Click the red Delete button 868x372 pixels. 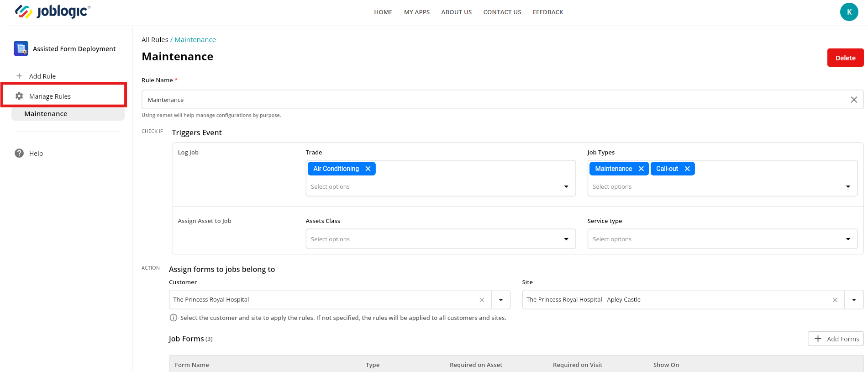coord(845,58)
